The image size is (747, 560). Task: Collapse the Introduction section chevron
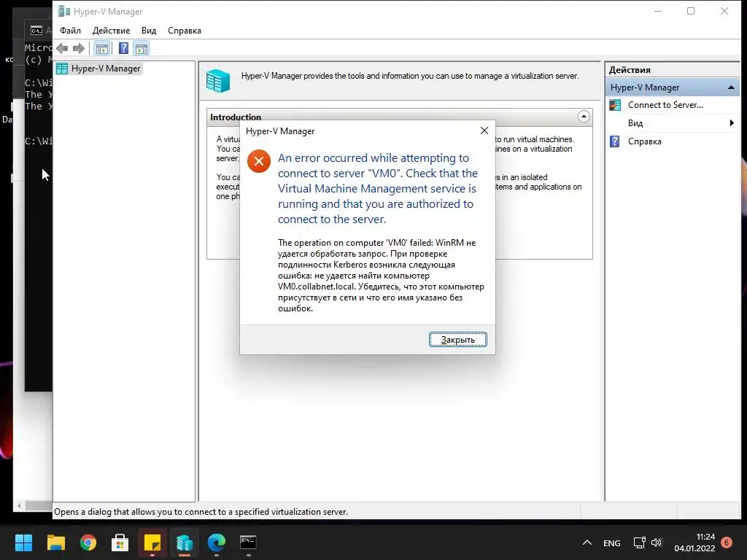pos(584,117)
